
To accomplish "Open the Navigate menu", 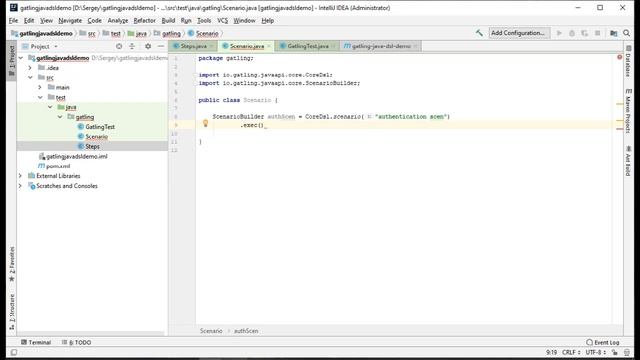I will [70, 20].
